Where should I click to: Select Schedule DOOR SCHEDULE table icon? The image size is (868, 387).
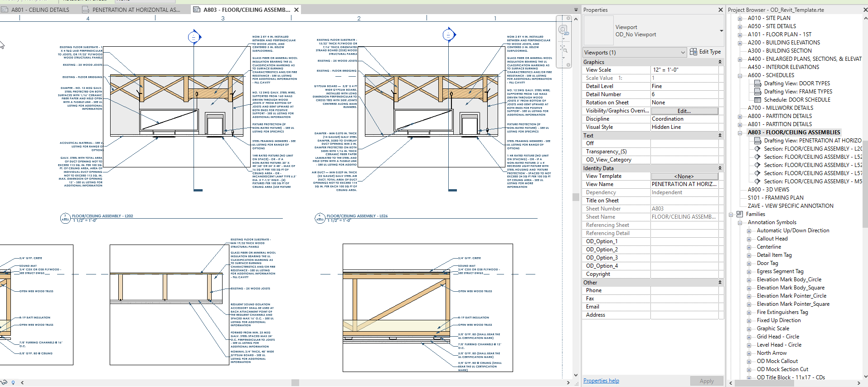(x=757, y=100)
